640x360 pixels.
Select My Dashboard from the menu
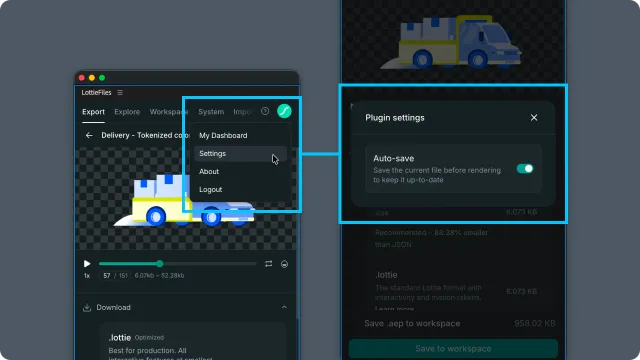[x=240, y=136]
